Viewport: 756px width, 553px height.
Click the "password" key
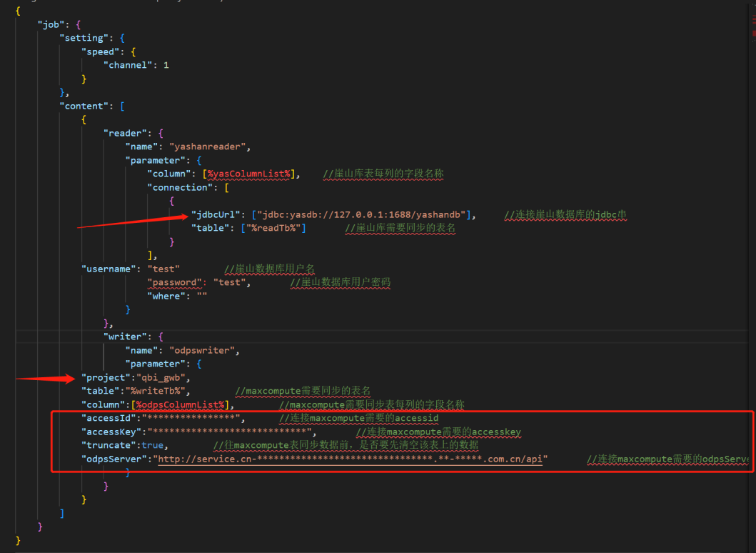pyautogui.click(x=174, y=282)
